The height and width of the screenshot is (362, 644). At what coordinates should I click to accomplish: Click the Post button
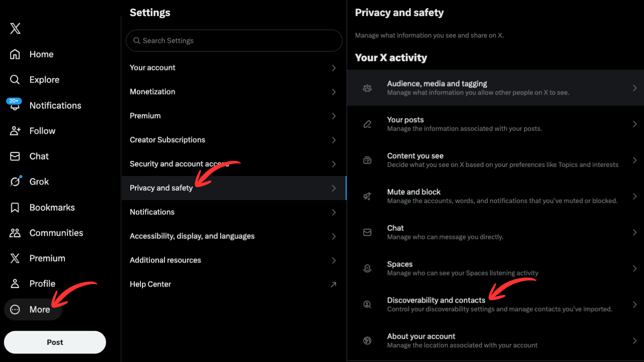coord(54,342)
